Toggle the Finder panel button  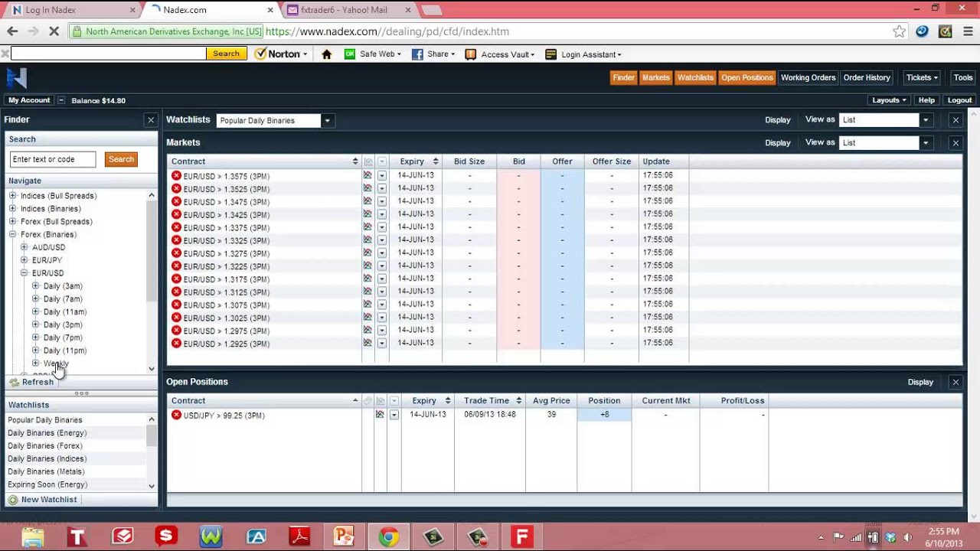tap(624, 77)
